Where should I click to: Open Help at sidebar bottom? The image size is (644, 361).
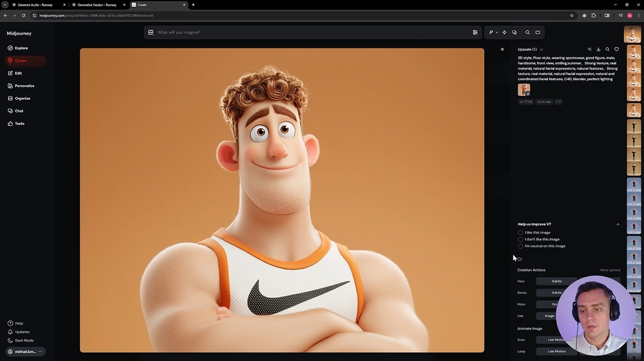point(16,323)
